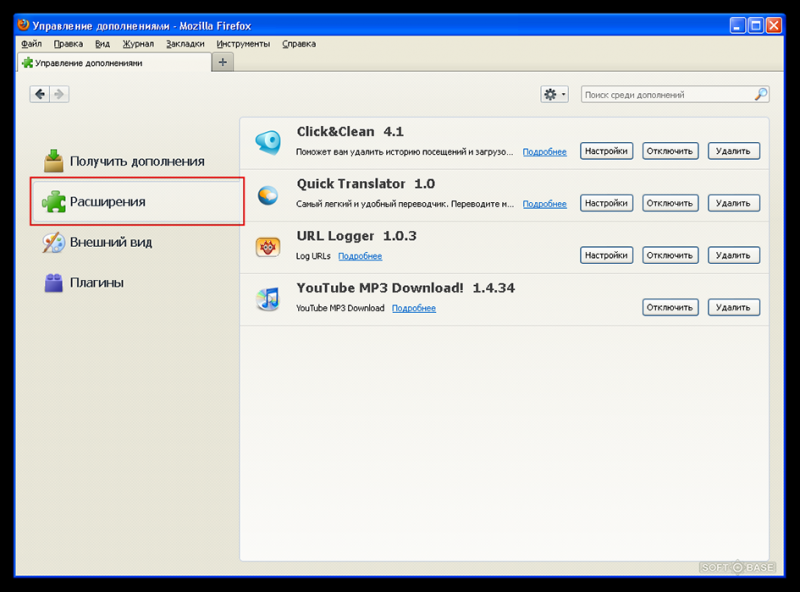This screenshot has height=592, width=800.
Task: Open Внешний вид category
Action: pos(98,242)
